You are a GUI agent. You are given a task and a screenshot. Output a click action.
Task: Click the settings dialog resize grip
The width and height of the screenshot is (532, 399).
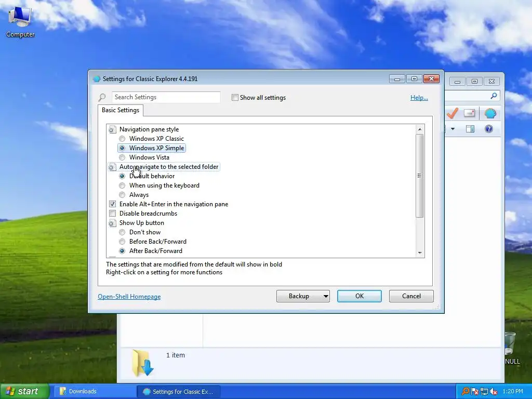tap(437, 307)
